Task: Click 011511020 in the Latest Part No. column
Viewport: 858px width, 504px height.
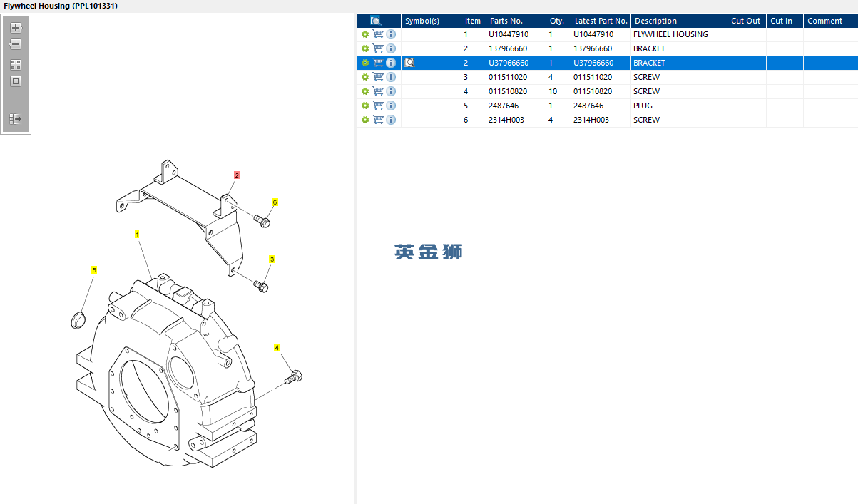Action: pyautogui.click(x=593, y=77)
